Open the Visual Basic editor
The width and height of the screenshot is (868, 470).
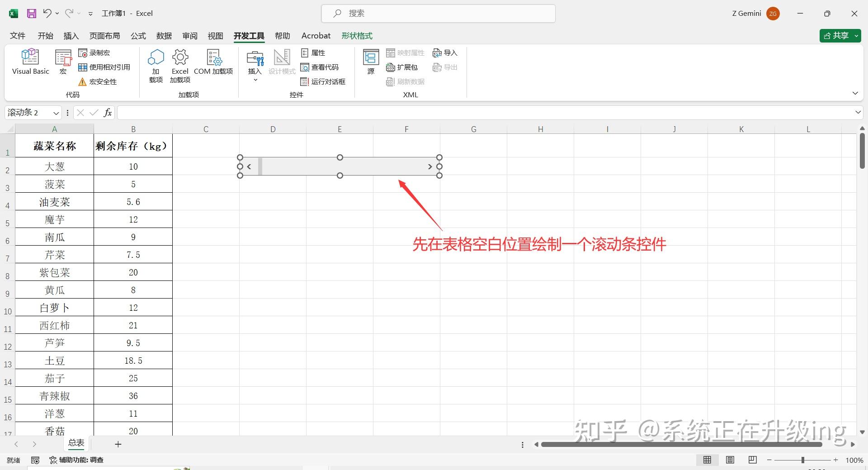point(30,62)
